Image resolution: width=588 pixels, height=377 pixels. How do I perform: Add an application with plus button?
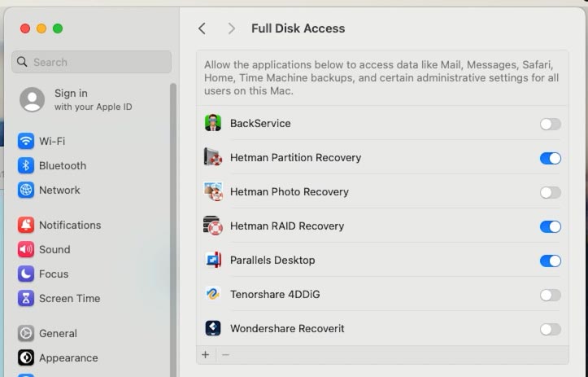[206, 354]
